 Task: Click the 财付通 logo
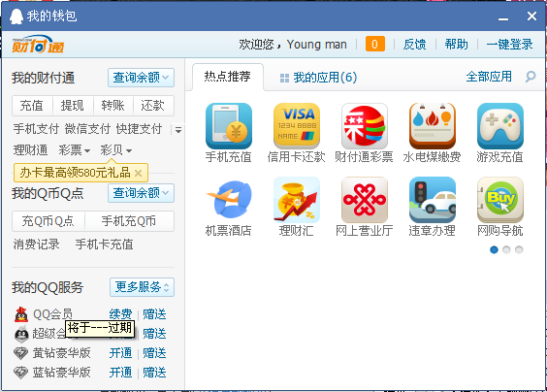pyautogui.click(x=38, y=45)
